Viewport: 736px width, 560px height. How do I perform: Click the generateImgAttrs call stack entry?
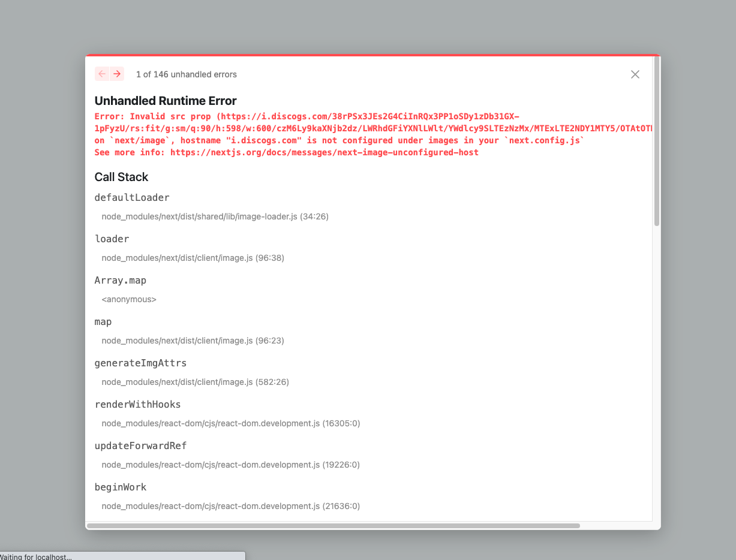141,363
